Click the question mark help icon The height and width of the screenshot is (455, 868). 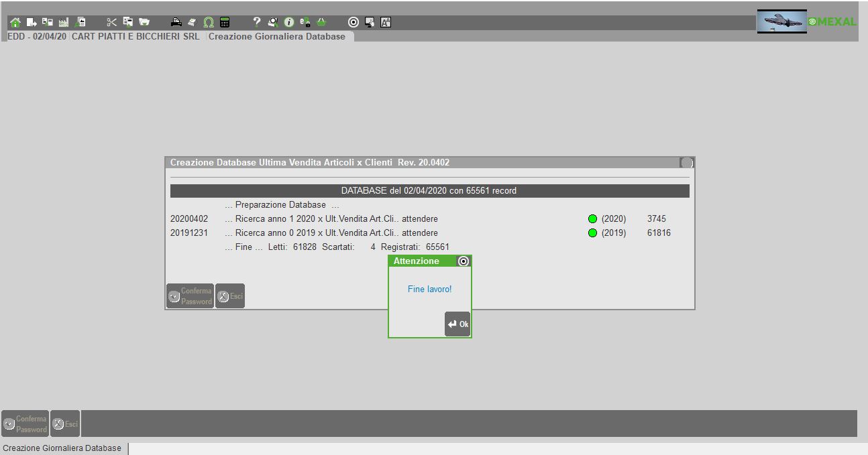[x=256, y=22]
